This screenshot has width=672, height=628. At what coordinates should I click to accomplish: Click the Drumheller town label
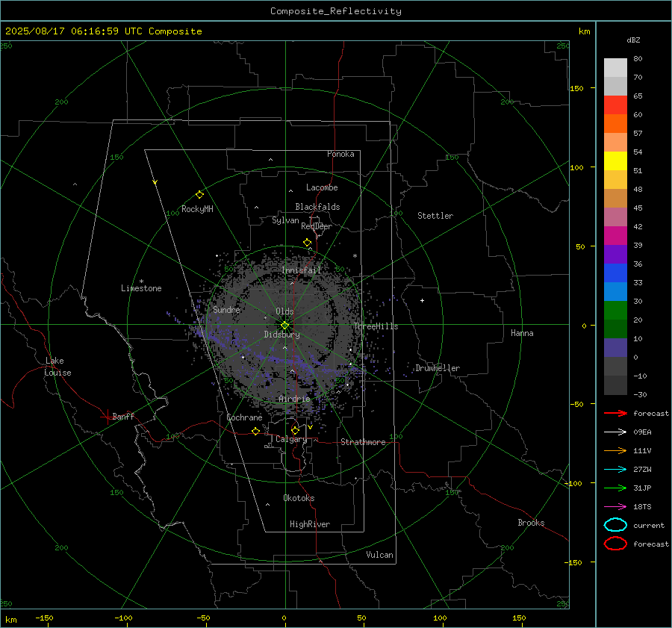click(438, 368)
